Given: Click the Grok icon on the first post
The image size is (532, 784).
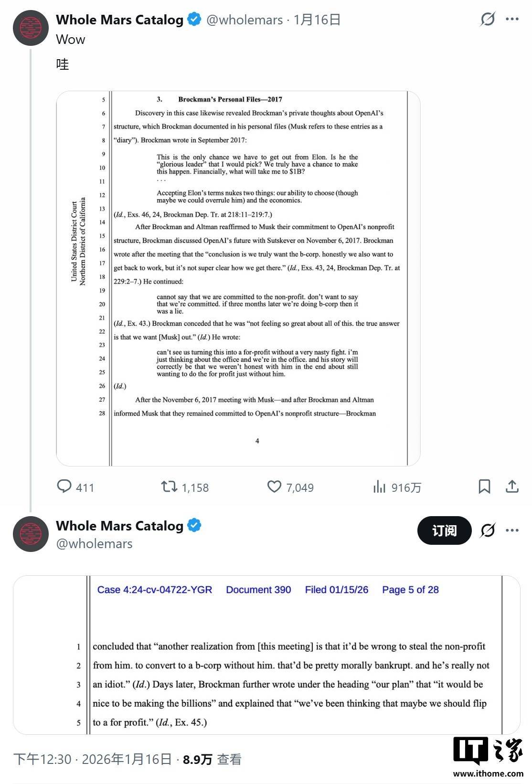Looking at the screenshot, I should coord(488,19).
